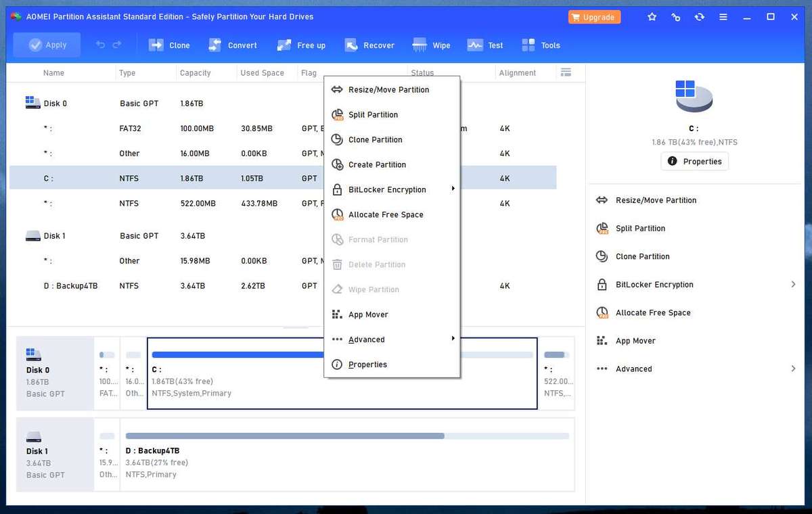Click the D: Backup4TB usage bar in the disk map

347,436
